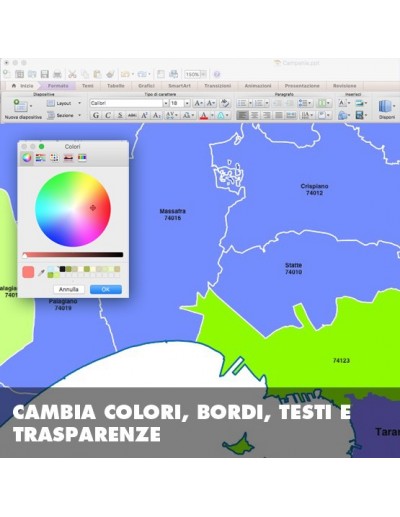Open the line spacing dropdown
400x517 pixels.
[x=305, y=103]
